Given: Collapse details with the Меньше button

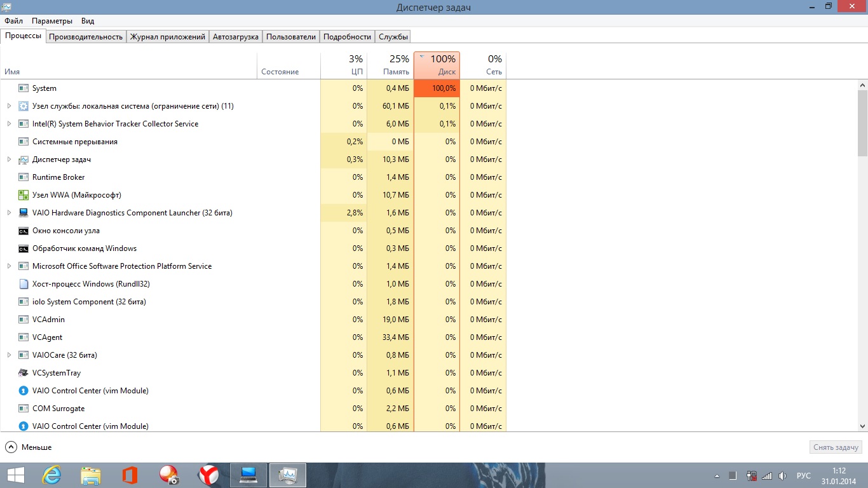Looking at the screenshot, I should point(29,447).
